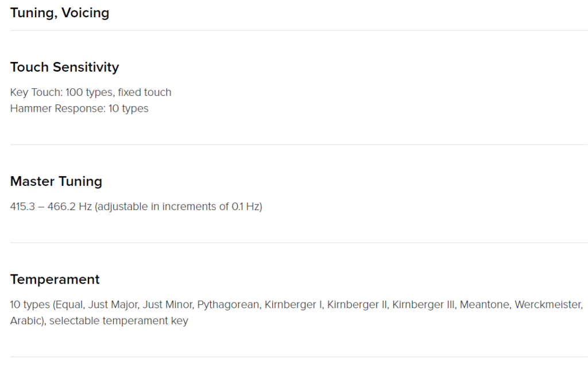Viewport: 588px width, 369px height.
Task: Click the word Werckmeister
Action: tap(548, 305)
